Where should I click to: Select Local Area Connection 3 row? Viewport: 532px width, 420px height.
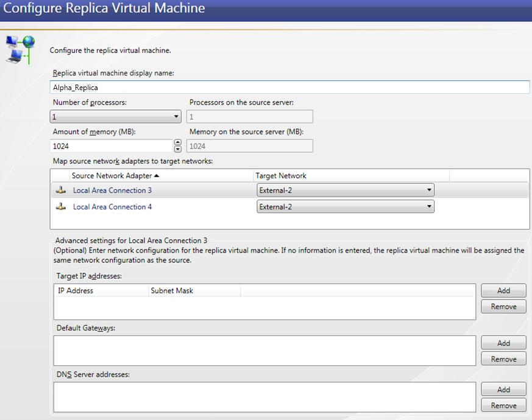coord(113,191)
